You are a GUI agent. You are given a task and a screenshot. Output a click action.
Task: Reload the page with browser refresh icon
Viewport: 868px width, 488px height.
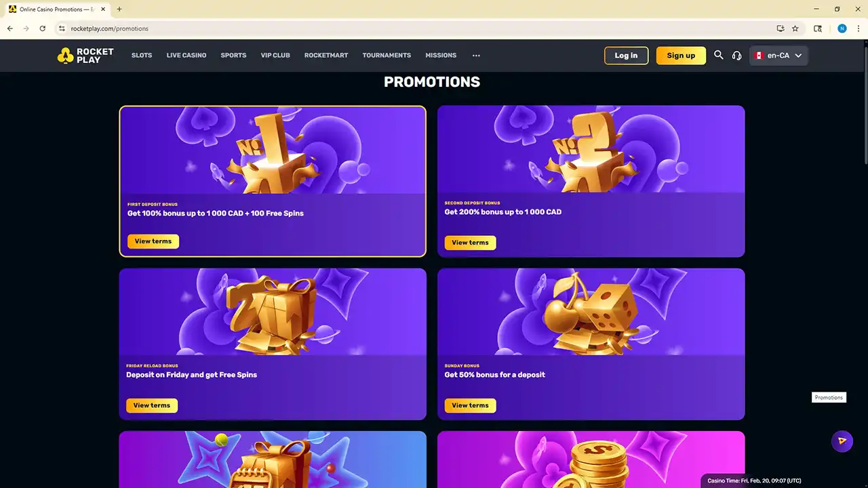[43, 28]
